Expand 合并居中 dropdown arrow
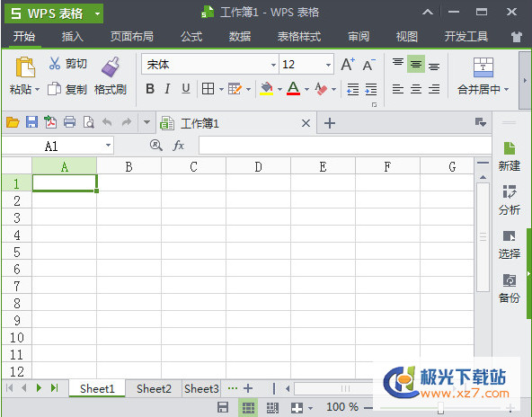Image resolution: width=532 pixels, height=417 pixels. click(x=506, y=90)
